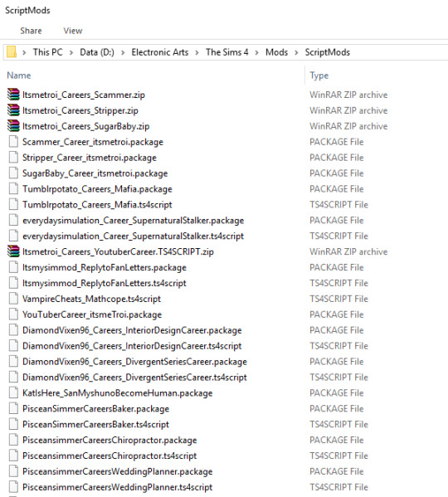
Task: Select PisceansimmerCareersChiropractor.ts4script file name
Action: (110, 456)
